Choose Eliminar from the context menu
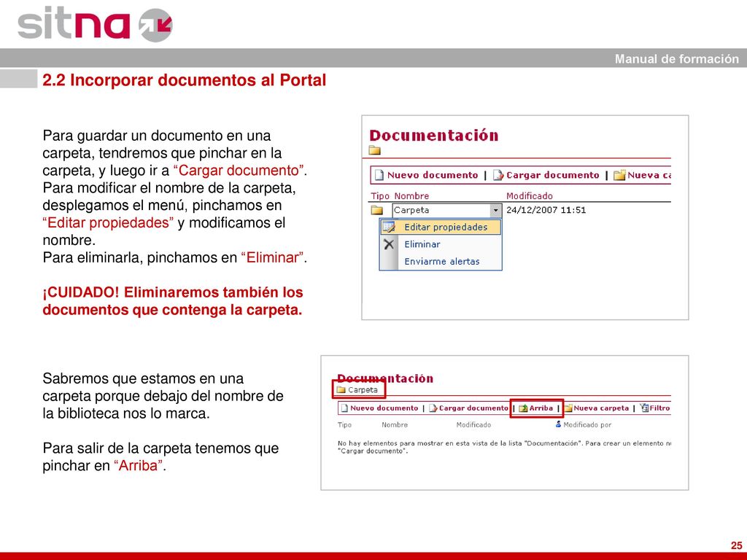The height and width of the screenshot is (560, 747). point(422,244)
